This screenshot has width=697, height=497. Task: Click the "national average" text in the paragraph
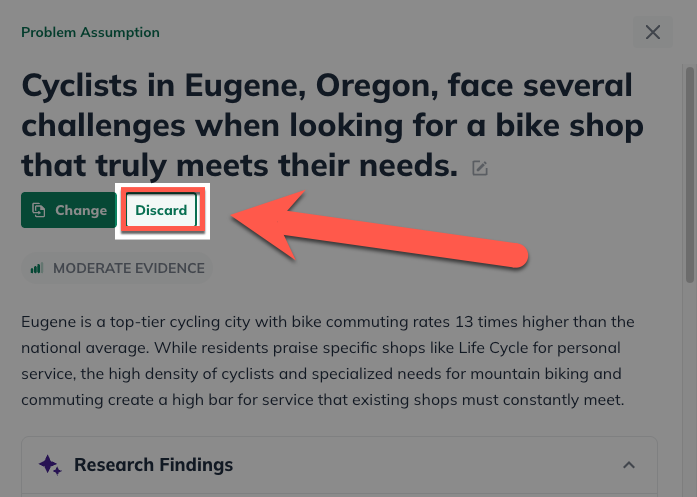coord(81,348)
